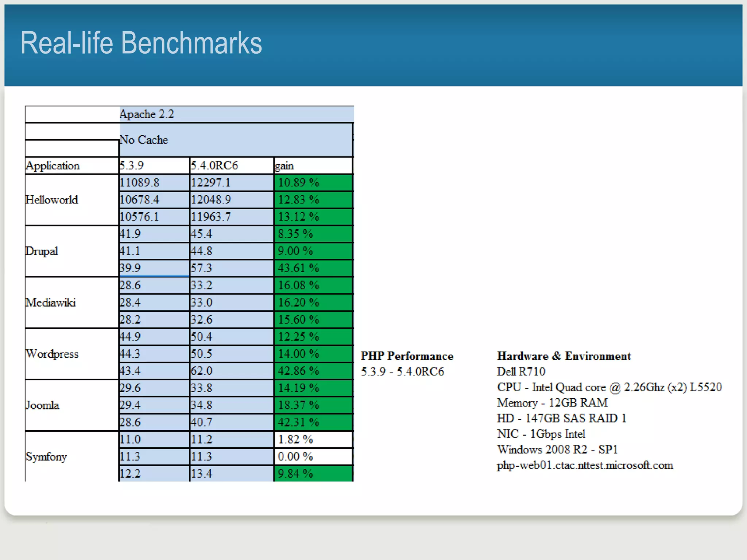Click the Application column header
Viewport: 747px width, 560px height.
click(72, 166)
